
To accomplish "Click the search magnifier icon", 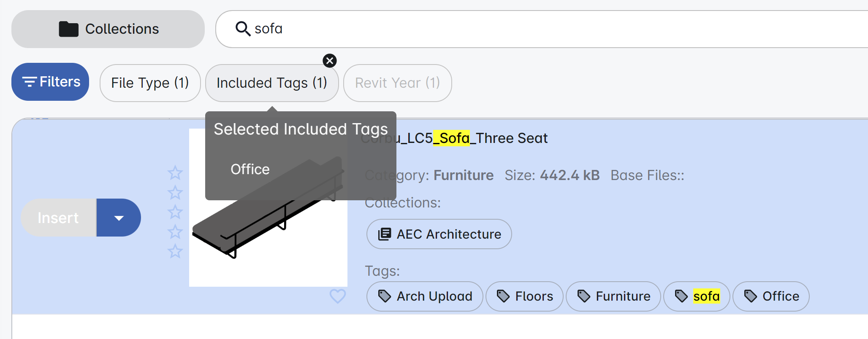I will [243, 29].
